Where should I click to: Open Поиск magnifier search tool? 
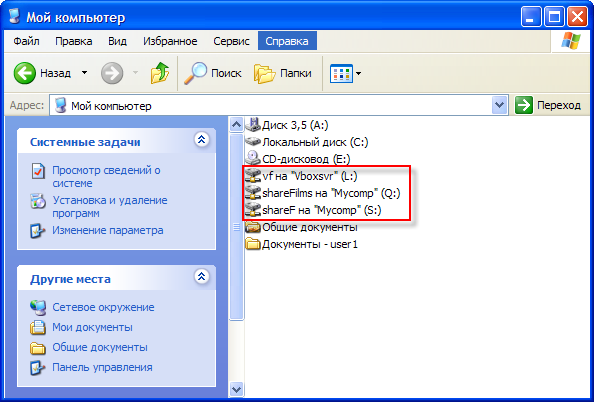(x=213, y=73)
